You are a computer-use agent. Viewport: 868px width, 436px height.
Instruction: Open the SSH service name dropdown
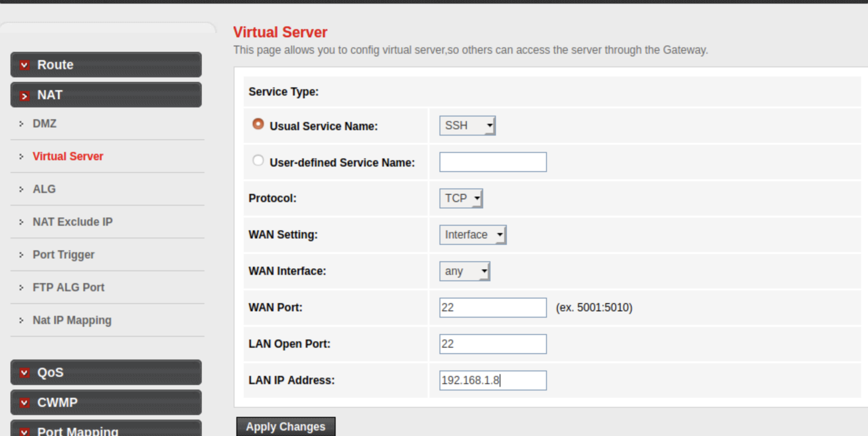[x=467, y=126]
